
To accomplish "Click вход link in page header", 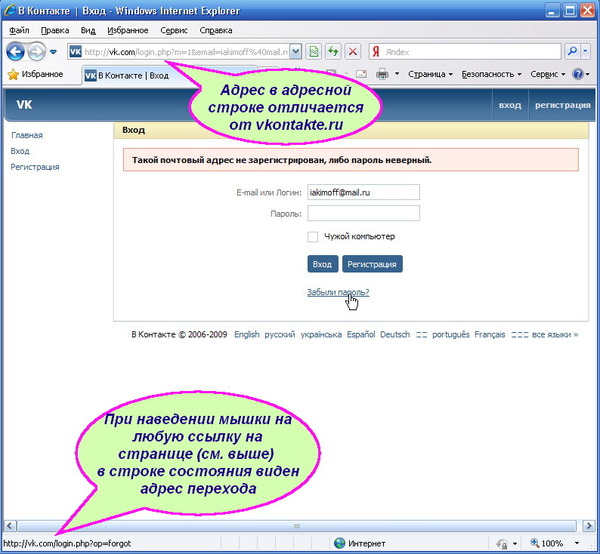I will (x=510, y=105).
